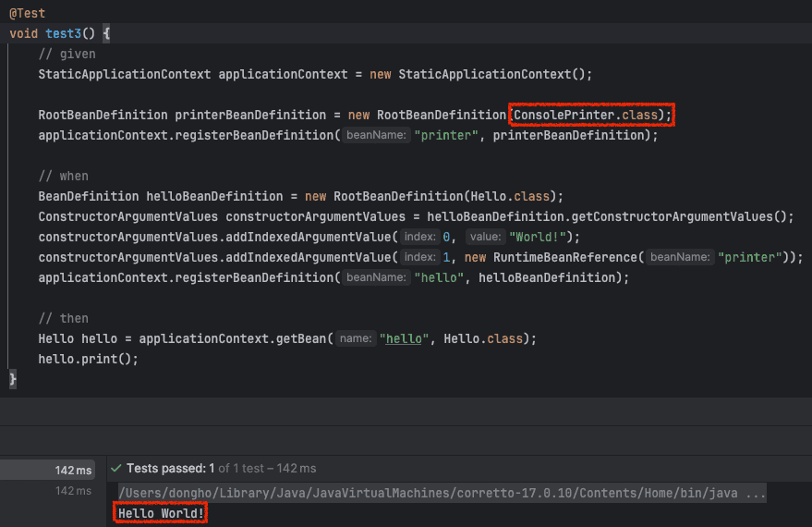Screen dimensions: 812x527
Task: Click the @Test annotation
Action: (27, 14)
